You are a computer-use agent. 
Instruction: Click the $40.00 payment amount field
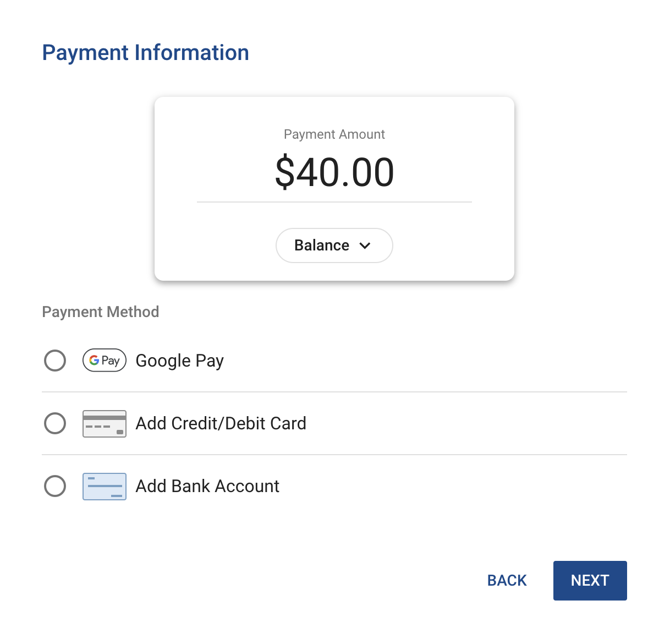[334, 172]
